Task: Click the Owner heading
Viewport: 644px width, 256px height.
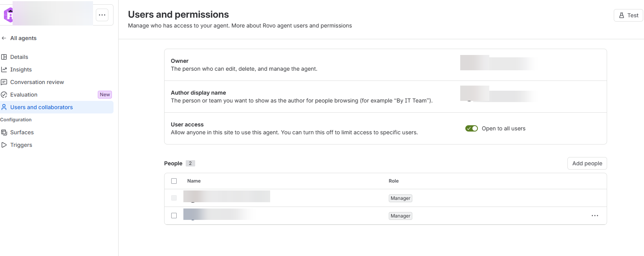Action: pos(179,61)
